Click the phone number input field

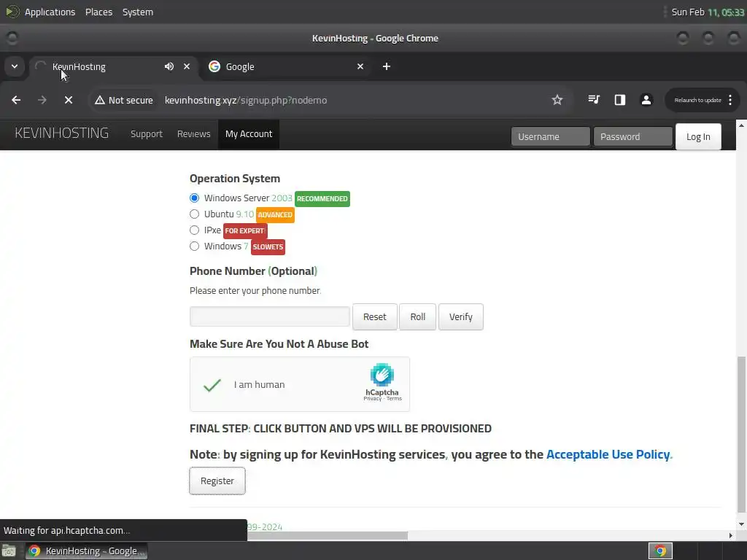[x=270, y=316]
